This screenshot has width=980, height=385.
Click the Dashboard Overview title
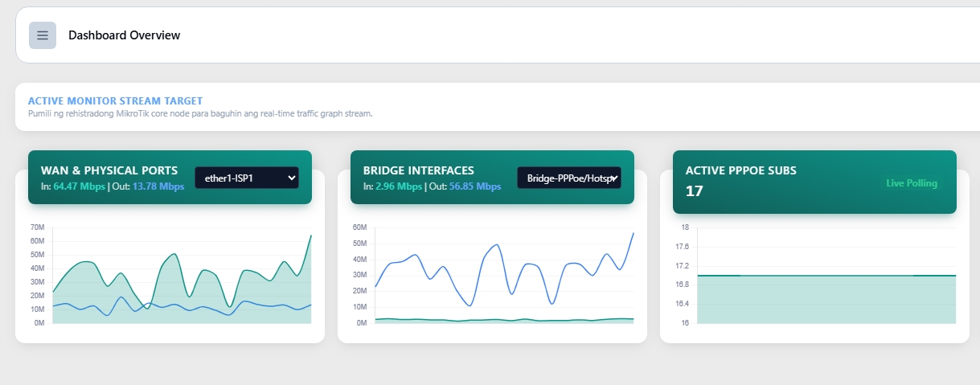pos(124,35)
